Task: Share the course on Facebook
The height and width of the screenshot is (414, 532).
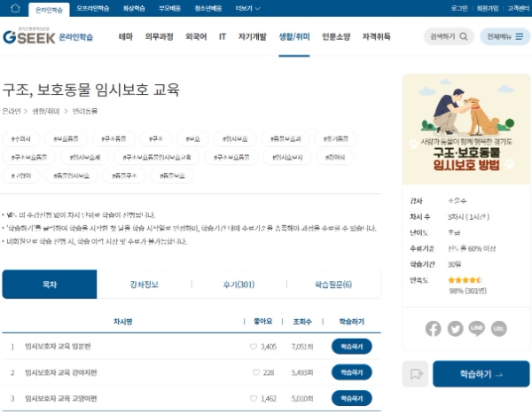Action: [433, 328]
